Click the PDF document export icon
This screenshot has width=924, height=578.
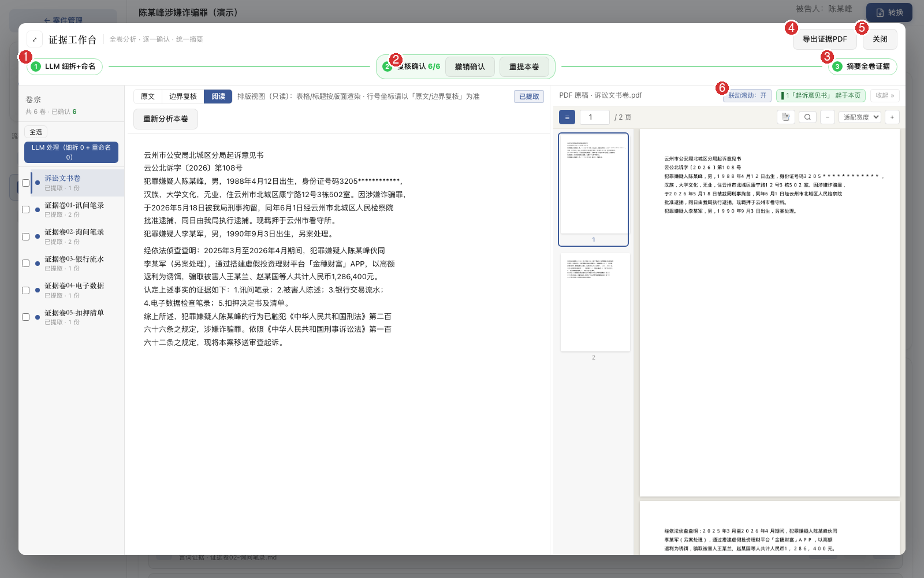tap(785, 117)
